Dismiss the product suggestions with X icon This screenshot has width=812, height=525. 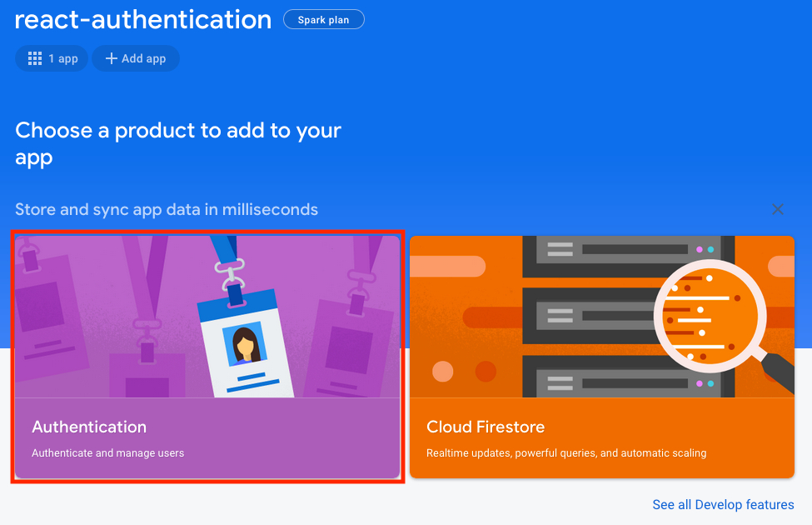point(778,209)
